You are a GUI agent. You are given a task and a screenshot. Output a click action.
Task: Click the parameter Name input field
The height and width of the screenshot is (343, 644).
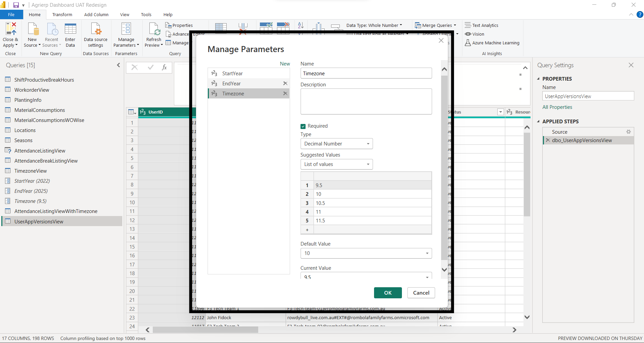(366, 73)
